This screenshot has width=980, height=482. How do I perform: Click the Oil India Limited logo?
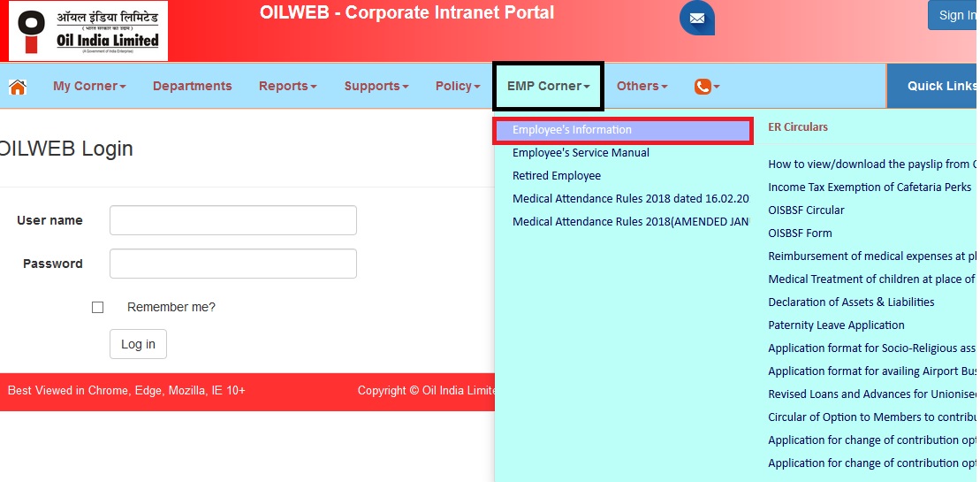[x=87, y=31]
